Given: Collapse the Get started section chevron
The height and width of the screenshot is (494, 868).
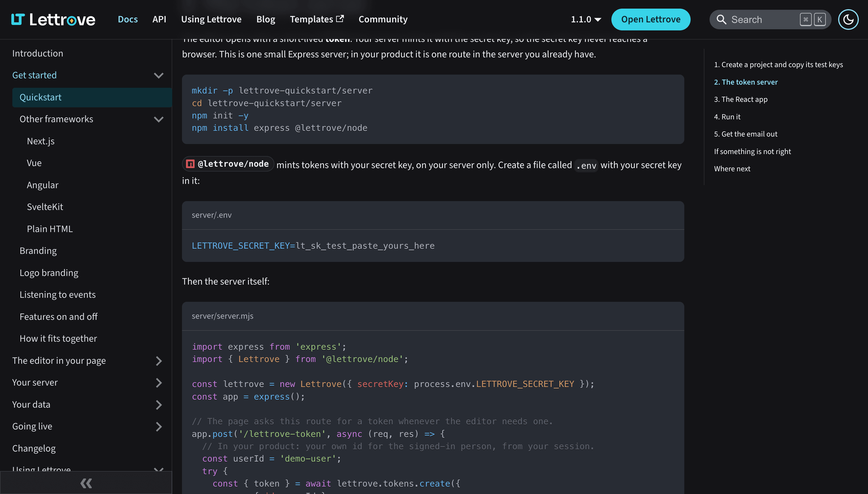Looking at the screenshot, I should tap(158, 75).
